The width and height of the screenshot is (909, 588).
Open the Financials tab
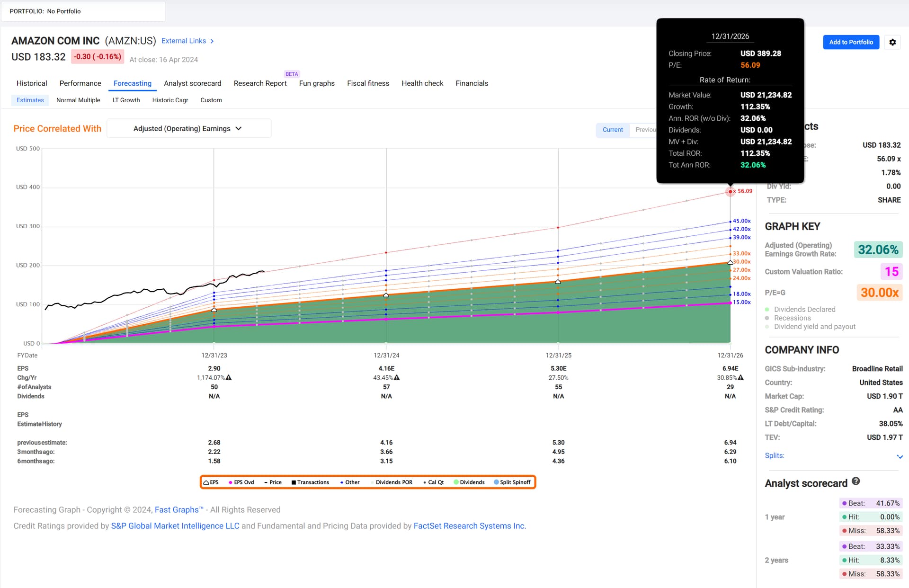click(x=472, y=83)
